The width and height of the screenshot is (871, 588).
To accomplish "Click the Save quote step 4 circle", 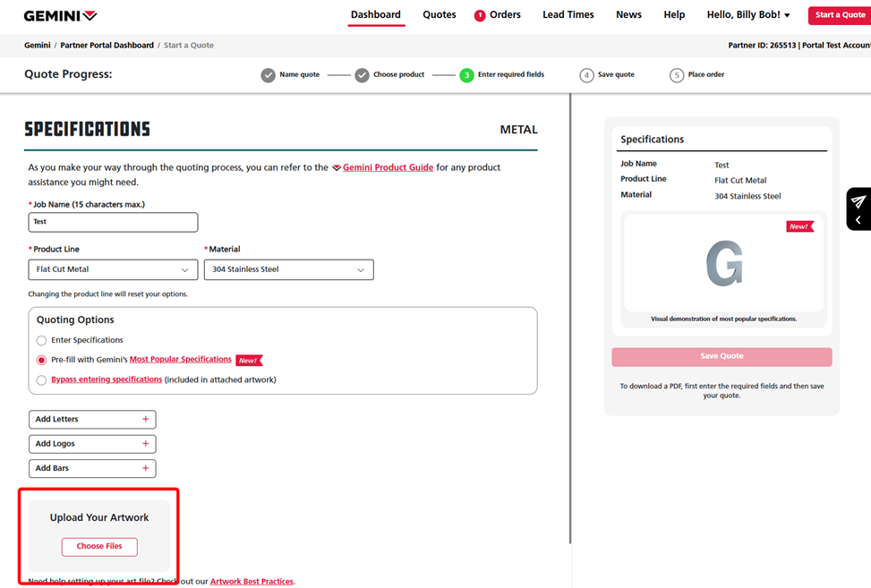I will point(586,75).
